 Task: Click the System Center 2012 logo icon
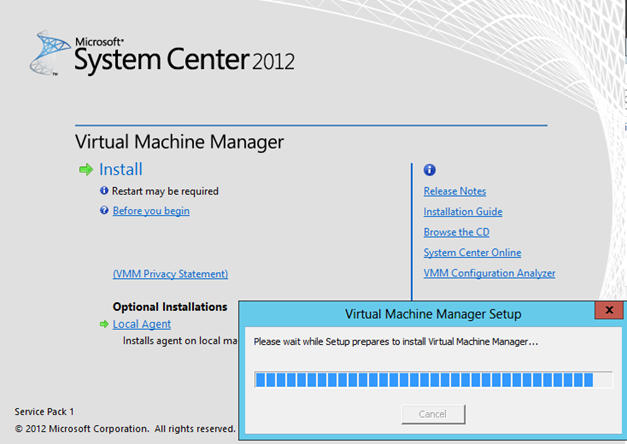pos(49,52)
